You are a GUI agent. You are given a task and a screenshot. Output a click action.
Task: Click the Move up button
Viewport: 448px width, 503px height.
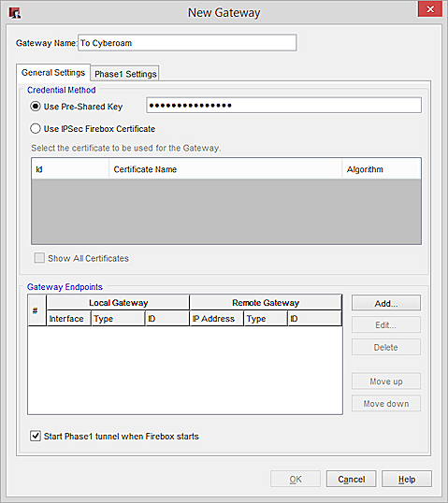pos(386,381)
